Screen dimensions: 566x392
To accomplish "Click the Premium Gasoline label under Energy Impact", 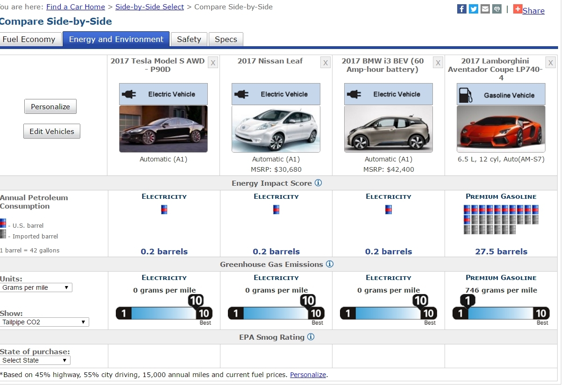I will point(501,196).
